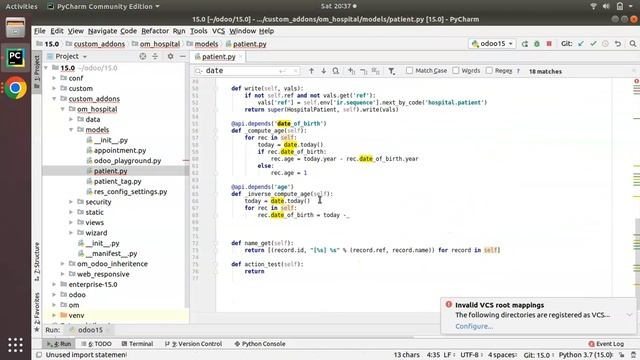Image resolution: width=640 pixels, height=360 pixels.
Task: Expand the enterprise-15.0 folder
Action: click(x=54, y=284)
